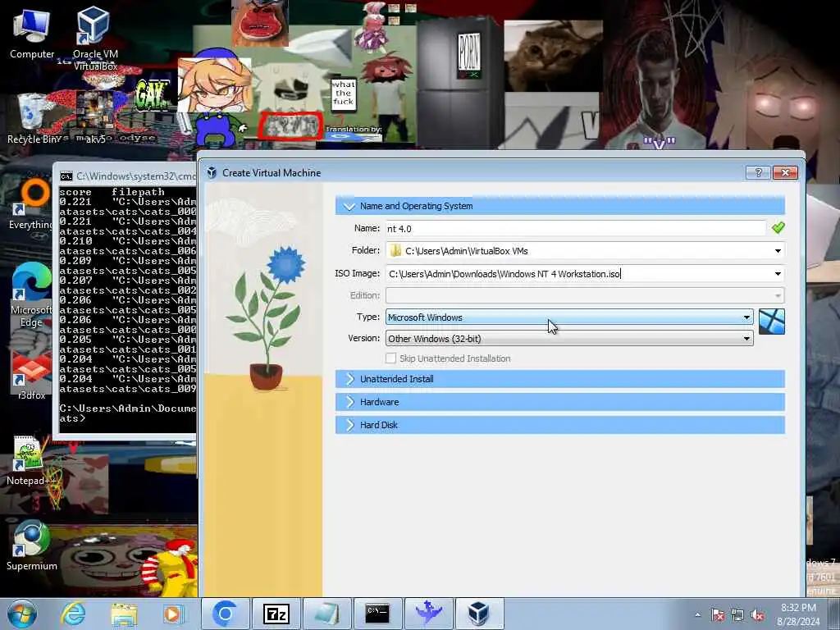Open the Windows Start menu orb
Viewport: 840px width, 630px height.
[21, 614]
